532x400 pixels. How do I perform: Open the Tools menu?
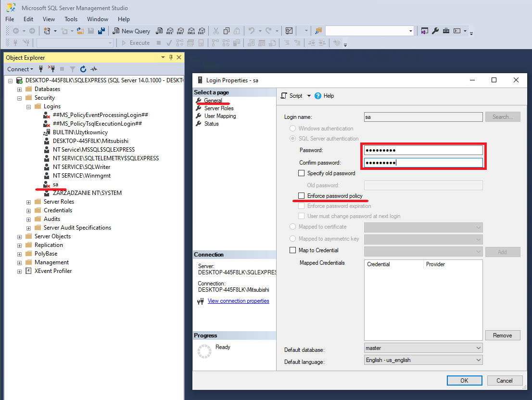(x=71, y=19)
